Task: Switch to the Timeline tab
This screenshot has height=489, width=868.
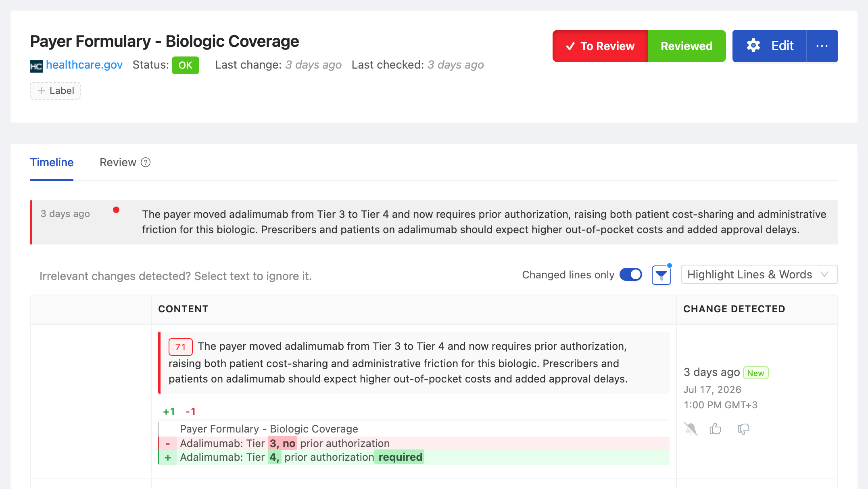Action: (52, 162)
